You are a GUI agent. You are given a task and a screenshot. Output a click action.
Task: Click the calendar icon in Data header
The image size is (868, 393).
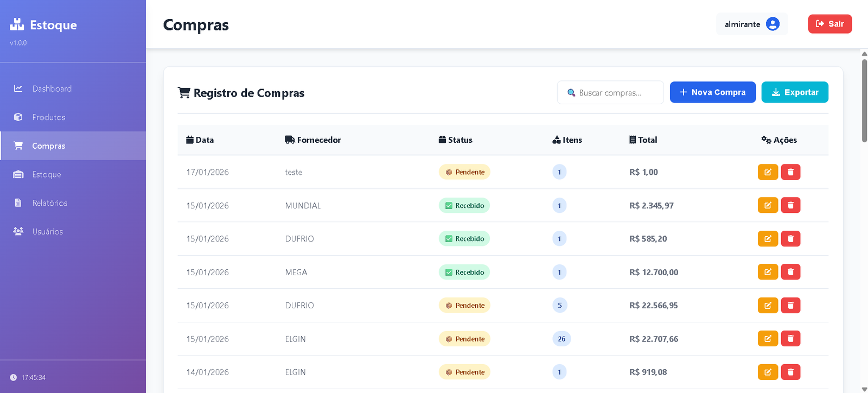[x=190, y=140]
